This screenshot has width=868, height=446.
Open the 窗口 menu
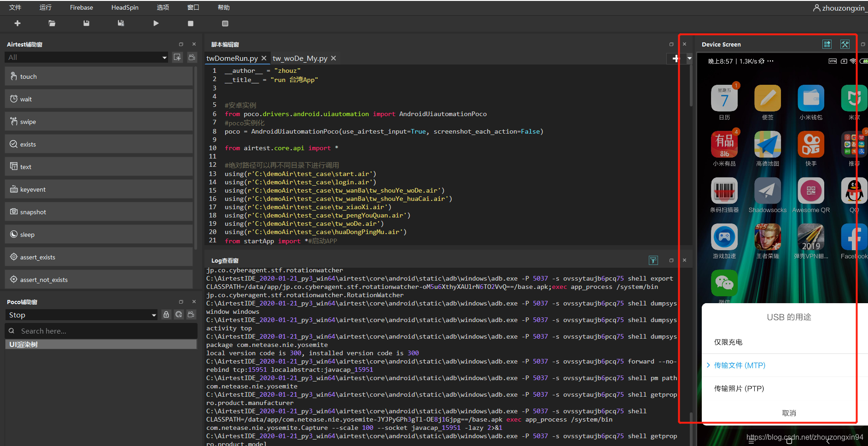pos(193,7)
